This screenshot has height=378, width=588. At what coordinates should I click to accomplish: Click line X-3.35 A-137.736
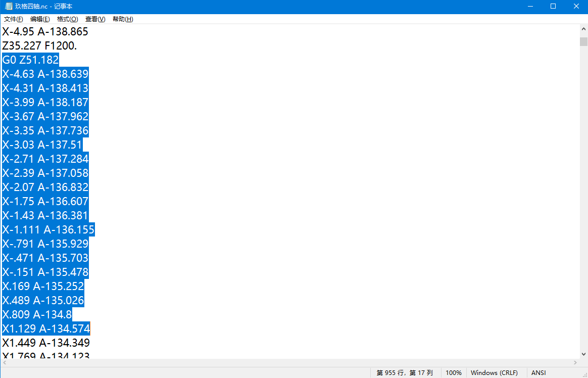tap(45, 130)
